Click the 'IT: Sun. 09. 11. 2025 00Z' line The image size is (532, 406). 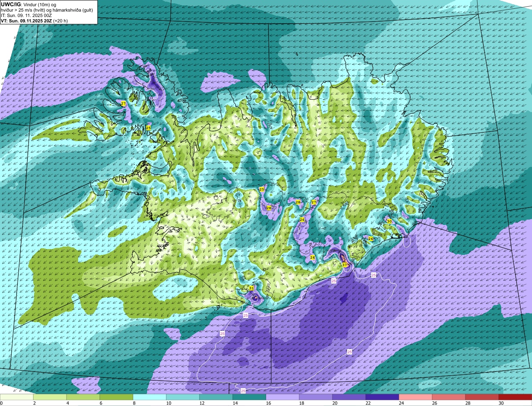27,15
